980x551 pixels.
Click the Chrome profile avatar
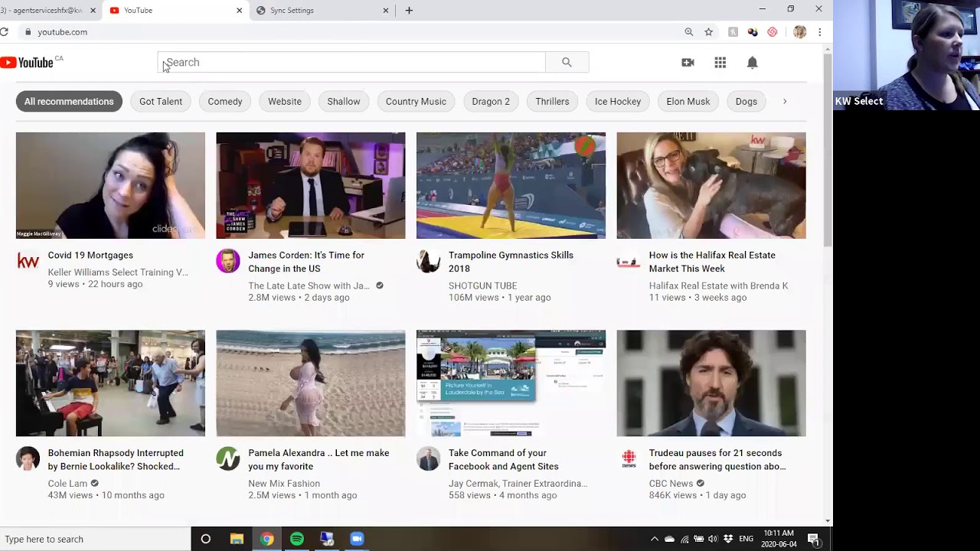click(800, 32)
